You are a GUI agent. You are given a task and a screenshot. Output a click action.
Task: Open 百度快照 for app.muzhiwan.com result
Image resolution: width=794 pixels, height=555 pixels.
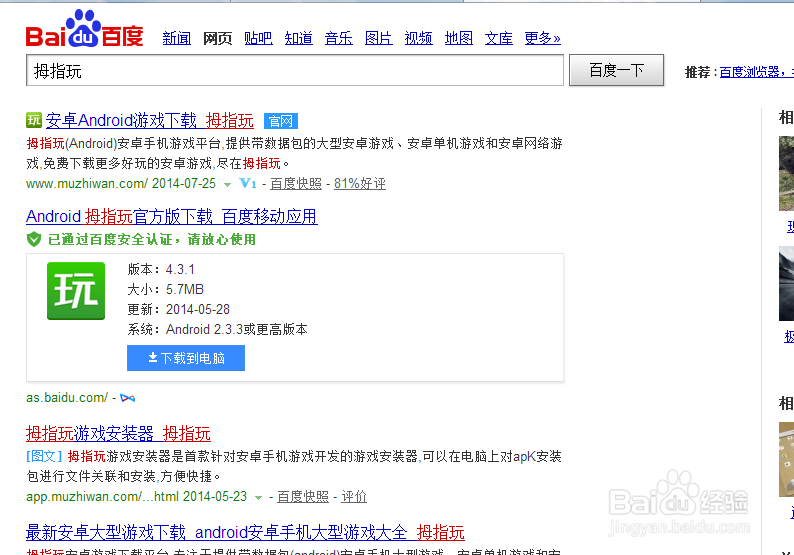click(303, 496)
